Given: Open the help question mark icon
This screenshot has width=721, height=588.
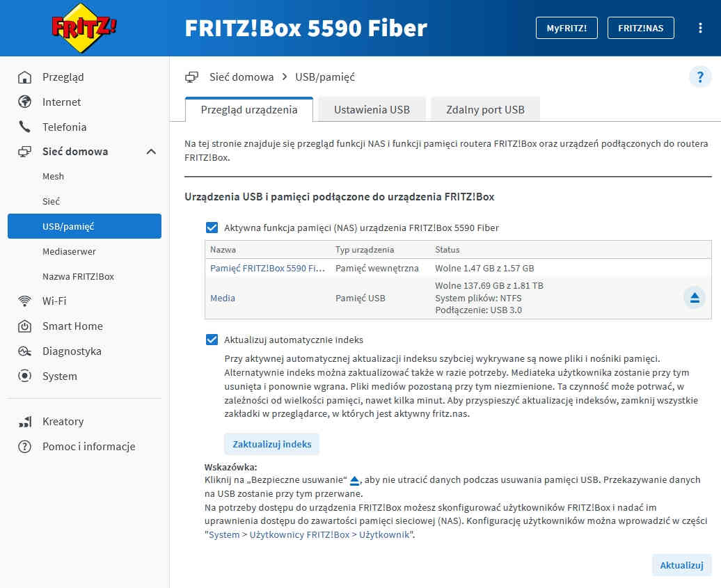Looking at the screenshot, I should [x=700, y=77].
